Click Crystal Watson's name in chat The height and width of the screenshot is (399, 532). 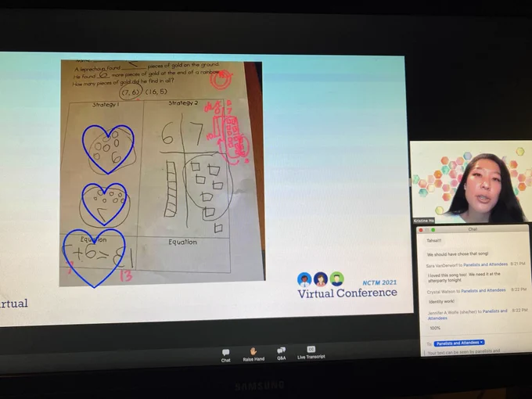440,292
